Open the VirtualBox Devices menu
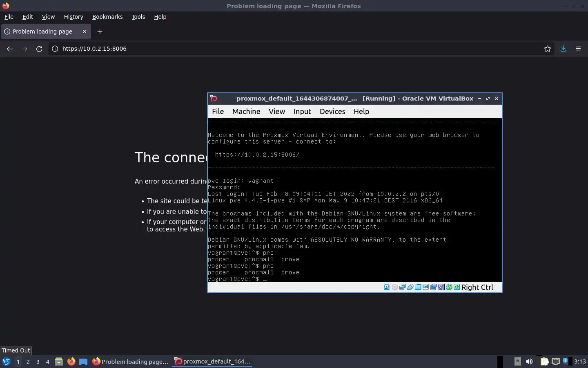The height and width of the screenshot is (368, 588). tap(332, 112)
